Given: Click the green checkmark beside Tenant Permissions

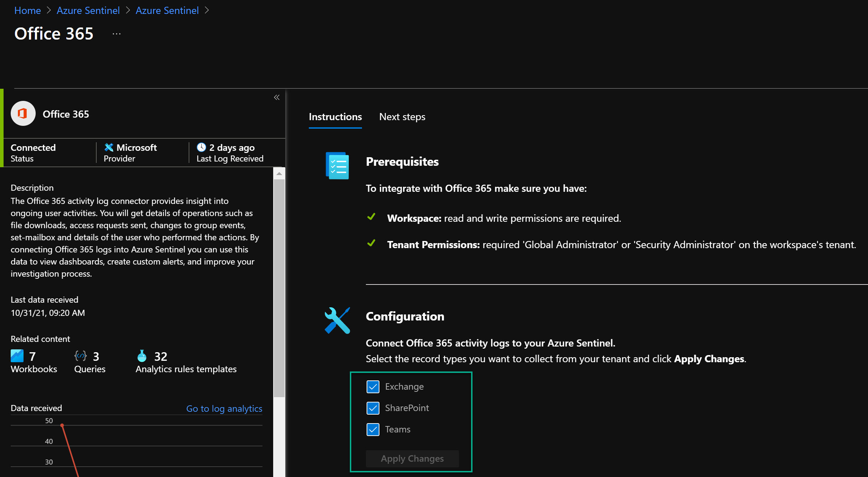Looking at the screenshot, I should tap(371, 243).
